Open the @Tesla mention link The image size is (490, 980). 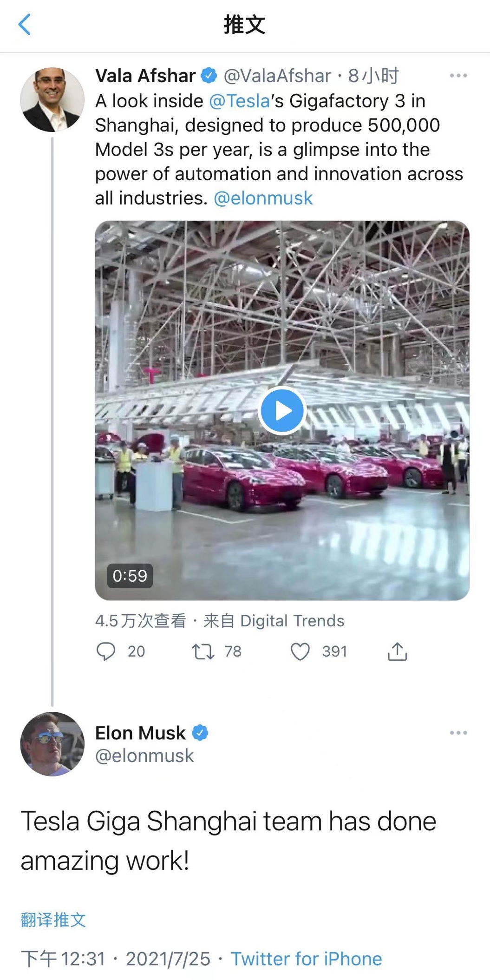(239, 101)
